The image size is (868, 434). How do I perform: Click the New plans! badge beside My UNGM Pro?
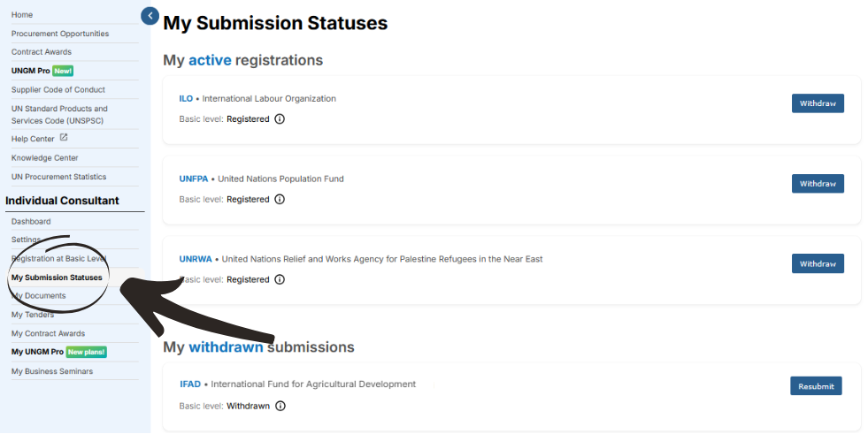87,352
